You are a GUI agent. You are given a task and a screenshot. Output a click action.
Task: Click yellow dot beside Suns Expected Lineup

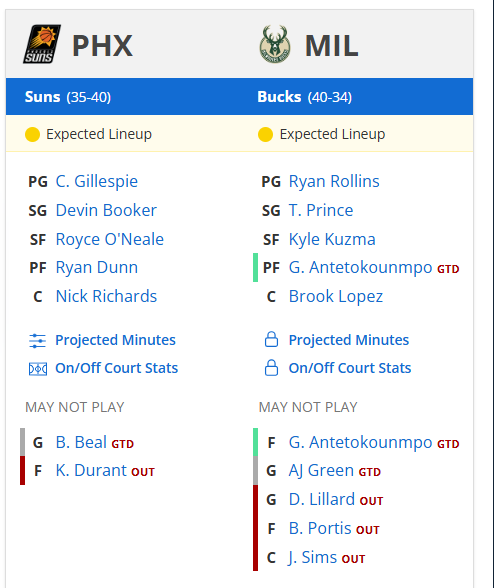click(x=32, y=134)
